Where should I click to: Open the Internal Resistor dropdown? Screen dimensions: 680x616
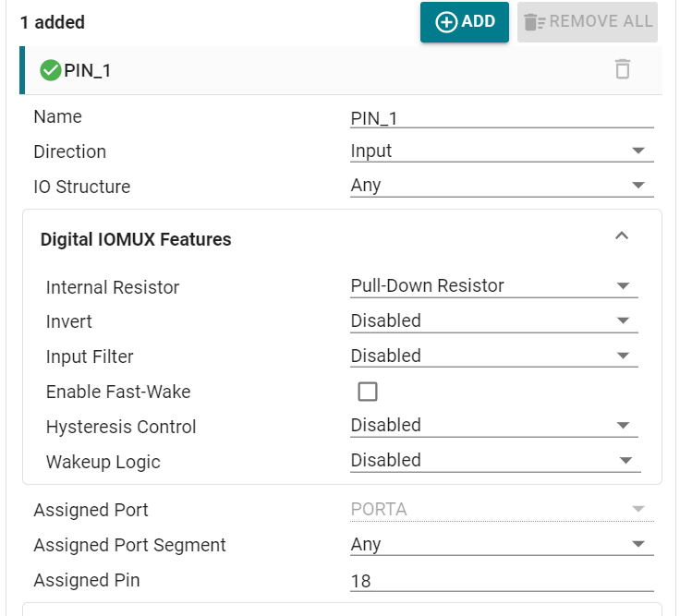[494, 286]
